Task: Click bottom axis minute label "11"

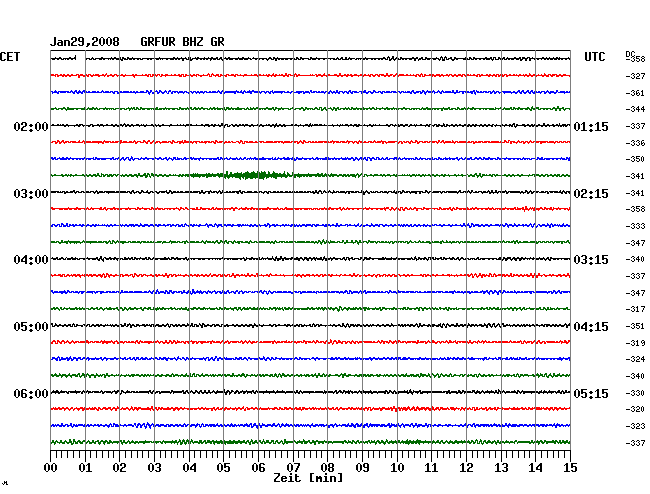Action: coord(431,468)
